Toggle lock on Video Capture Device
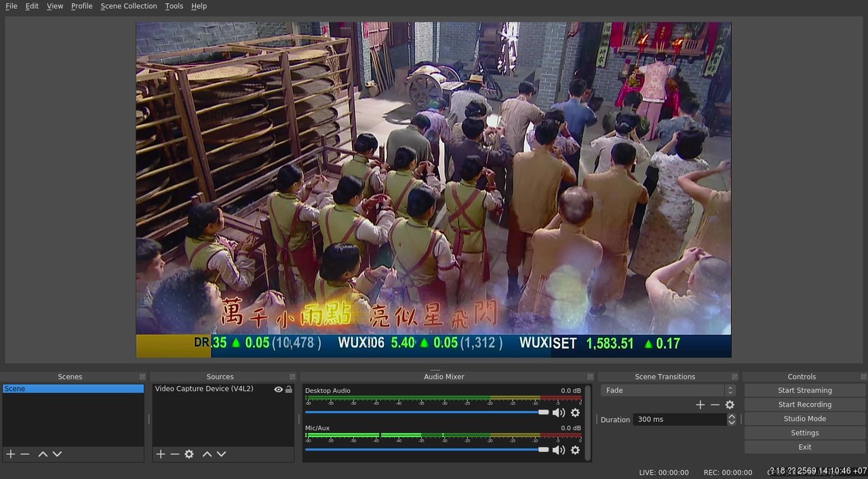 pos(289,389)
